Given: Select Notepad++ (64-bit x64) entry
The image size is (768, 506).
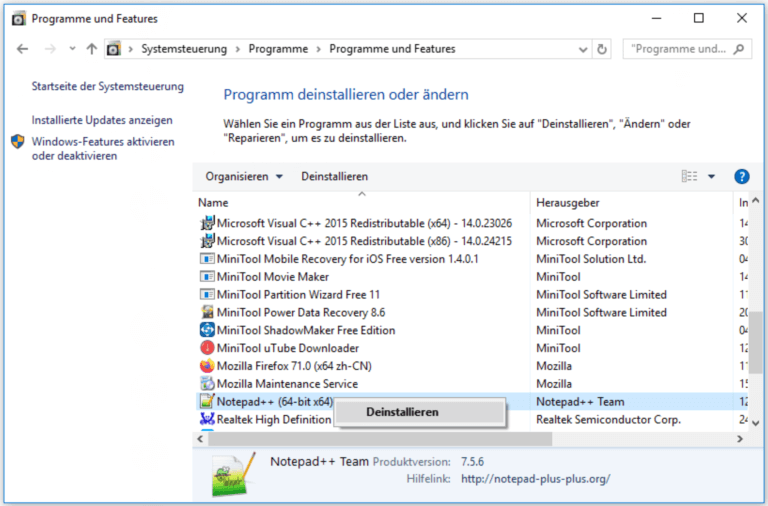Looking at the screenshot, I should click(275, 402).
